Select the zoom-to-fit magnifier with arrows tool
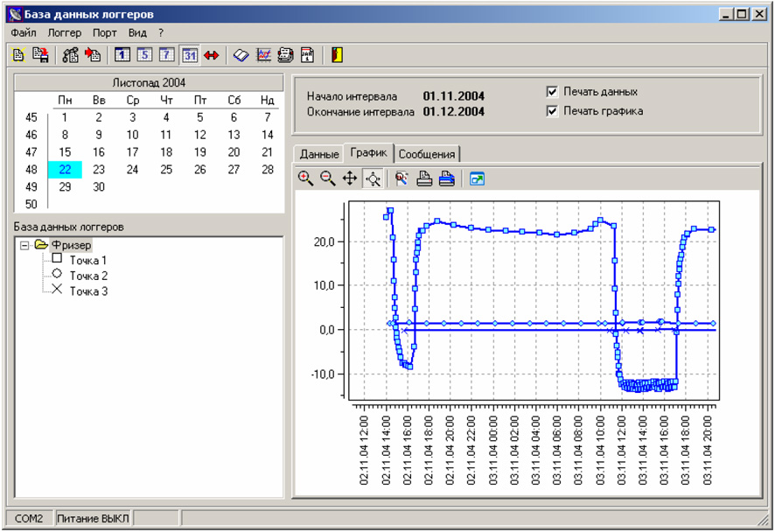This screenshot has height=532, width=775. coord(373,179)
